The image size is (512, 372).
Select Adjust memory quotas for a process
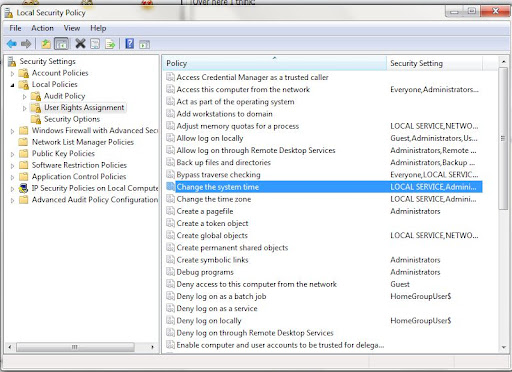(x=238, y=126)
